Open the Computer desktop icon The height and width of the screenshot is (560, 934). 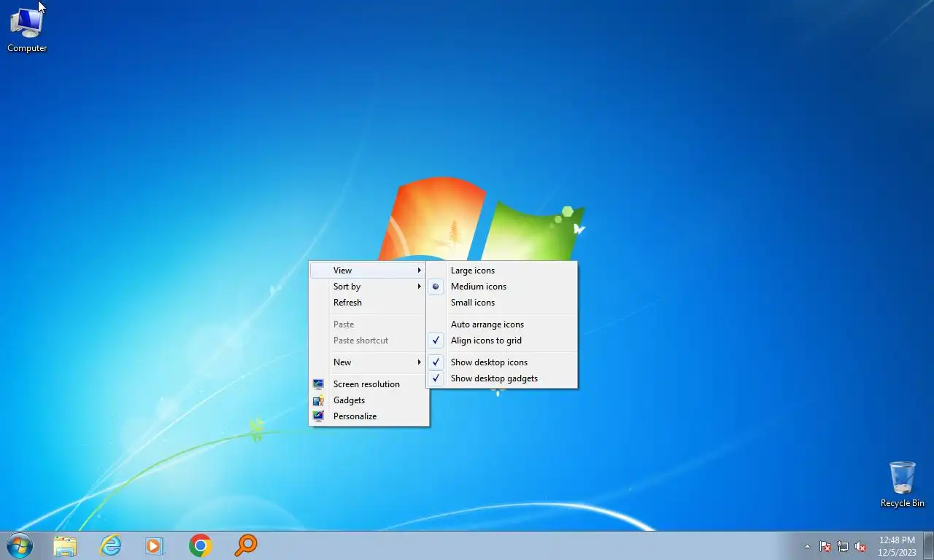27,29
